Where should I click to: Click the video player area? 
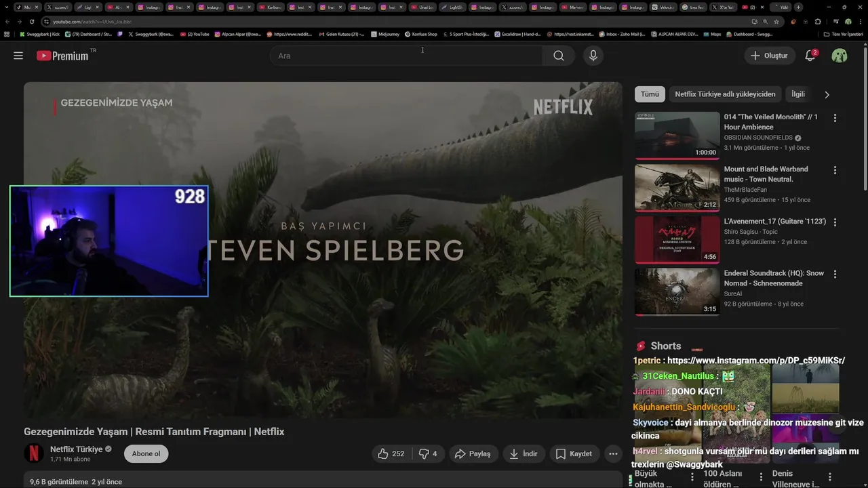pos(323,250)
